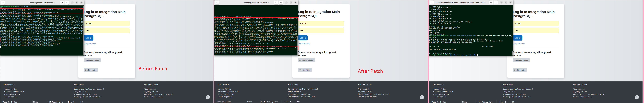
Task: Focus the password field on the Before Patch page
Action: coord(107,31)
